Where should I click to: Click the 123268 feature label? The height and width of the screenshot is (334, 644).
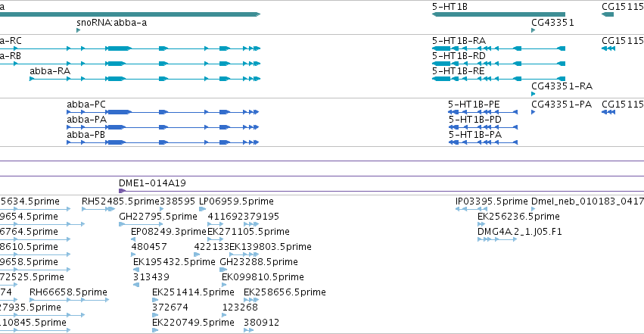[240, 307]
